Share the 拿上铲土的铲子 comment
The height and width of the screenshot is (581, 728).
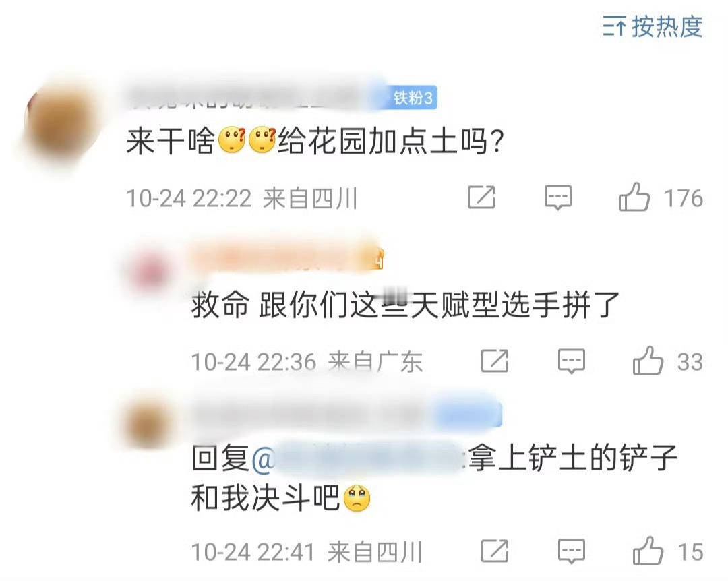pyautogui.click(x=495, y=551)
